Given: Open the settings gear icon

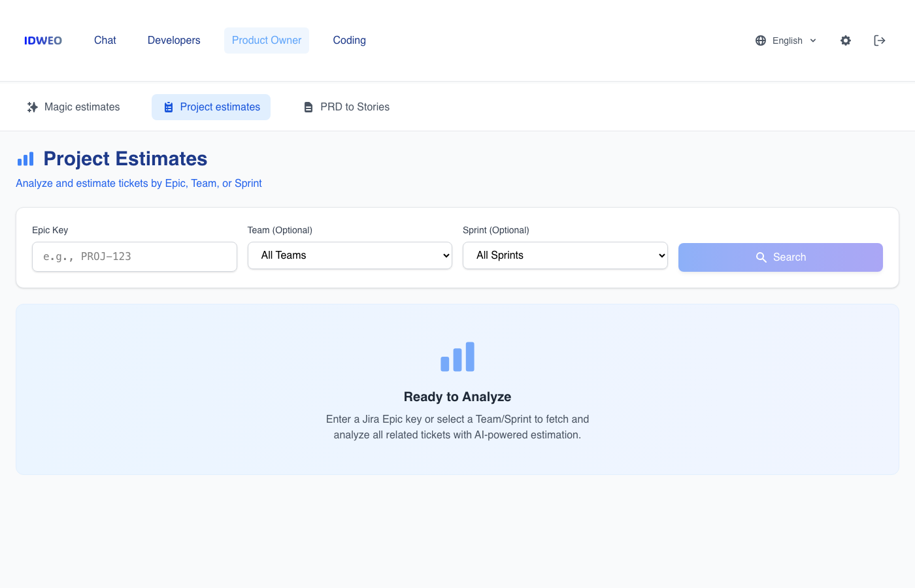Looking at the screenshot, I should click(x=846, y=40).
